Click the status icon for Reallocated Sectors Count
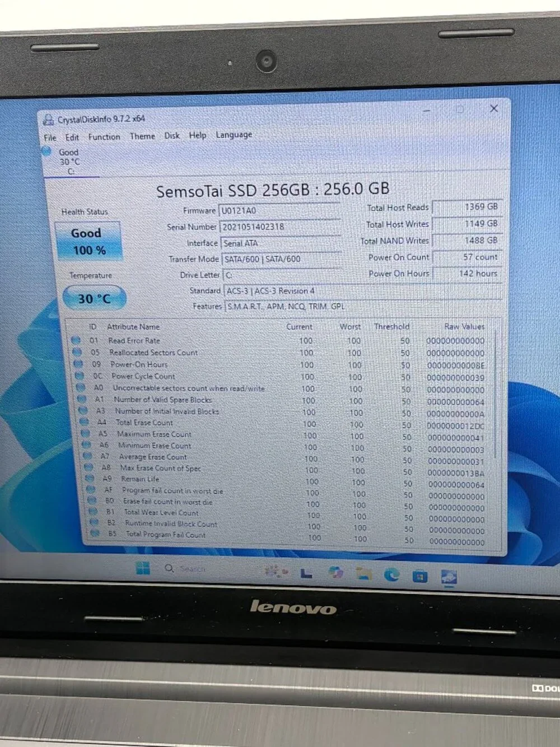Image resolution: width=560 pixels, height=747 pixels. pyautogui.click(x=77, y=352)
